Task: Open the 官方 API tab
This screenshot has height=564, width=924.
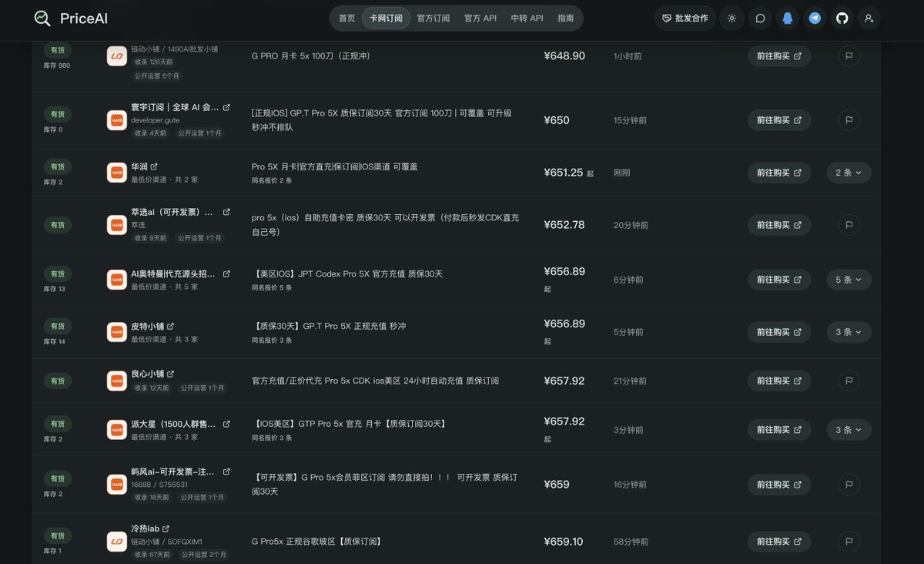Action: [480, 18]
